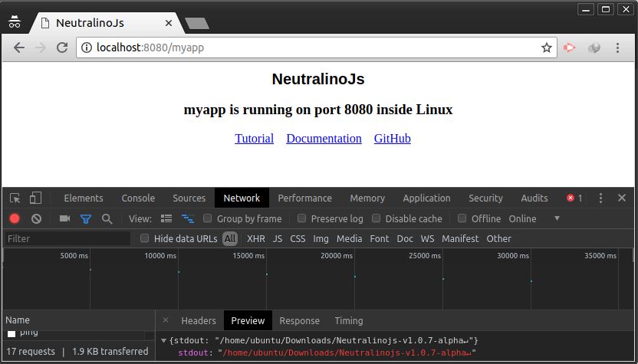Open network search with the magnifier icon
This screenshot has width=638, height=364.
[x=107, y=219]
